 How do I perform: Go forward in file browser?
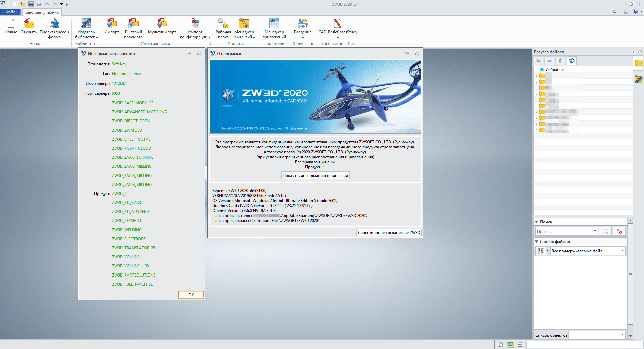[x=549, y=61]
